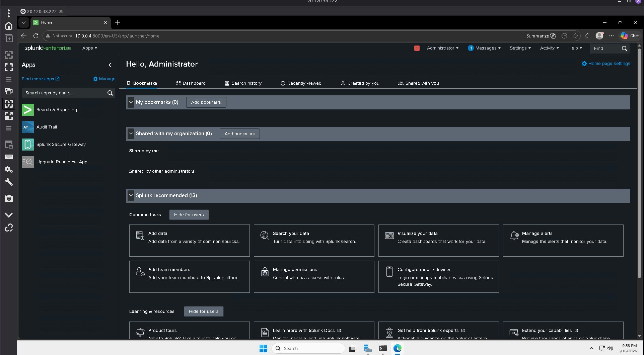
Task: Open the browser tab list dropdown
Action: pos(23,22)
